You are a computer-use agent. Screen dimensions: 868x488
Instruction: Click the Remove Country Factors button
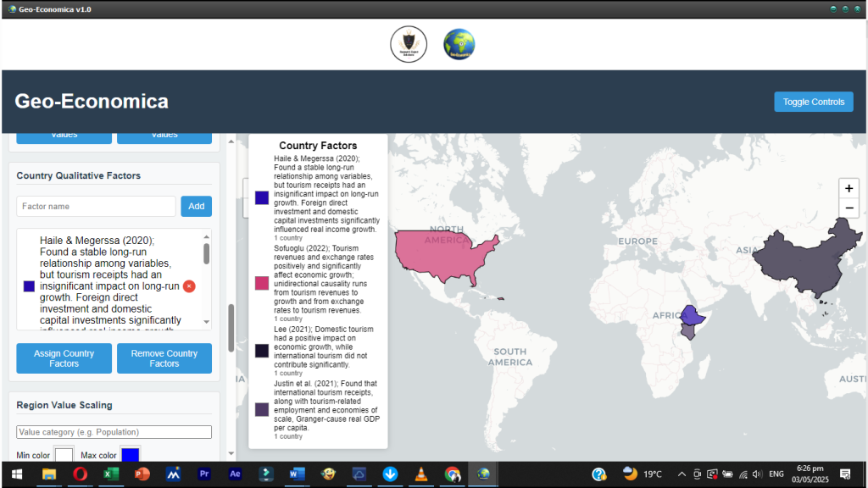click(x=164, y=358)
